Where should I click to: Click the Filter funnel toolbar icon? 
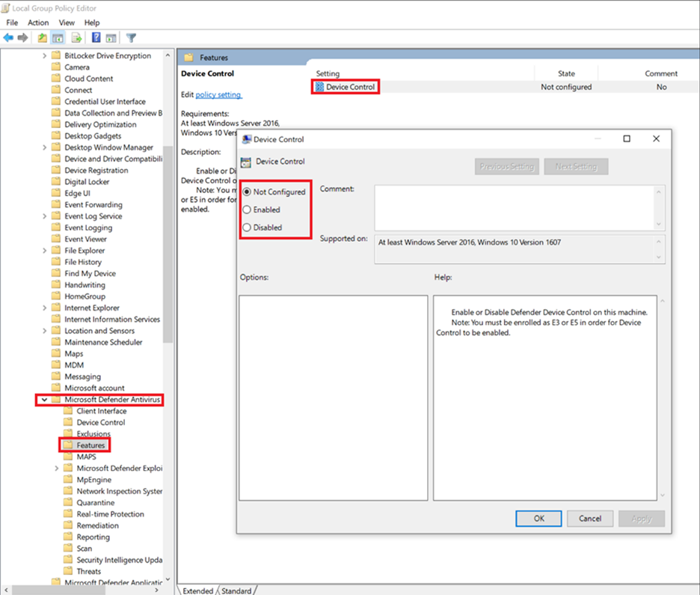(x=131, y=38)
